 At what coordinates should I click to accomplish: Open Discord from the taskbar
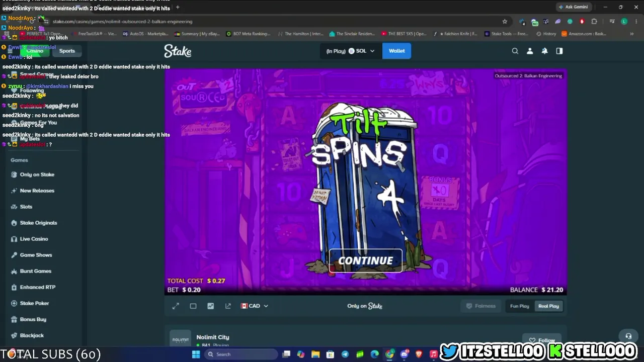[405, 354]
